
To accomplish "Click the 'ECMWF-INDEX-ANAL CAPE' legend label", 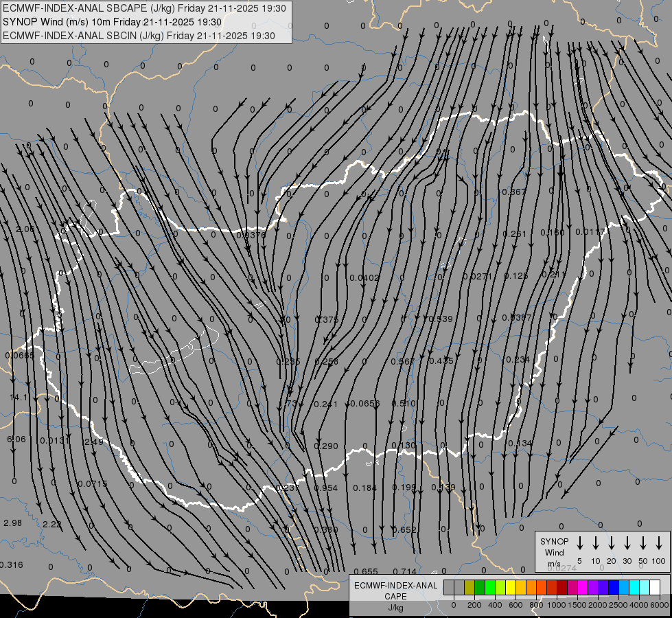I will 395,591.
